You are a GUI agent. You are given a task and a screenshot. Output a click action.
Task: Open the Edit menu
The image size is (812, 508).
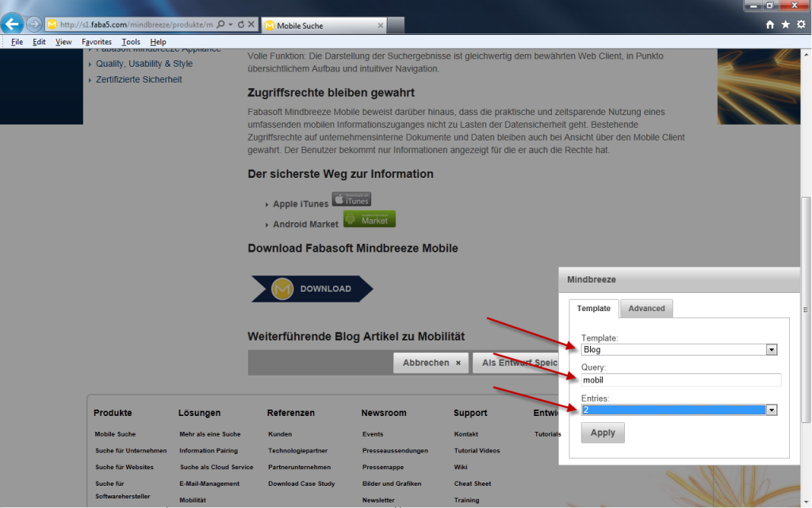coord(40,42)
